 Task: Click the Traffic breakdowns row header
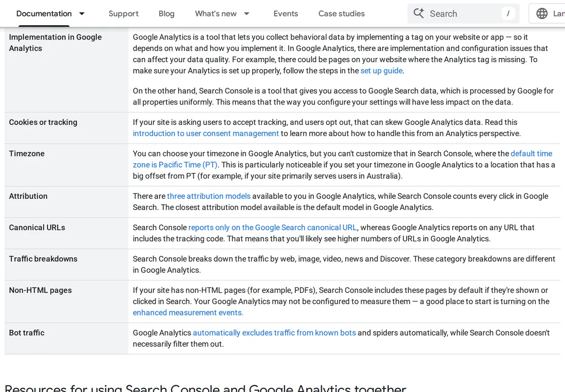(x=66, y=265)
